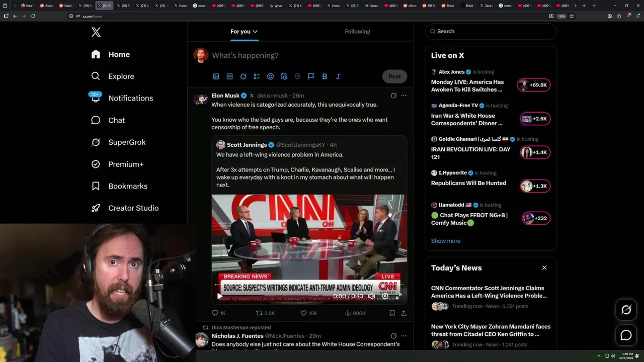The height and width of the screenshot is (362, 644).
Task: Go to Home in the sidebar
Action: 110,54
